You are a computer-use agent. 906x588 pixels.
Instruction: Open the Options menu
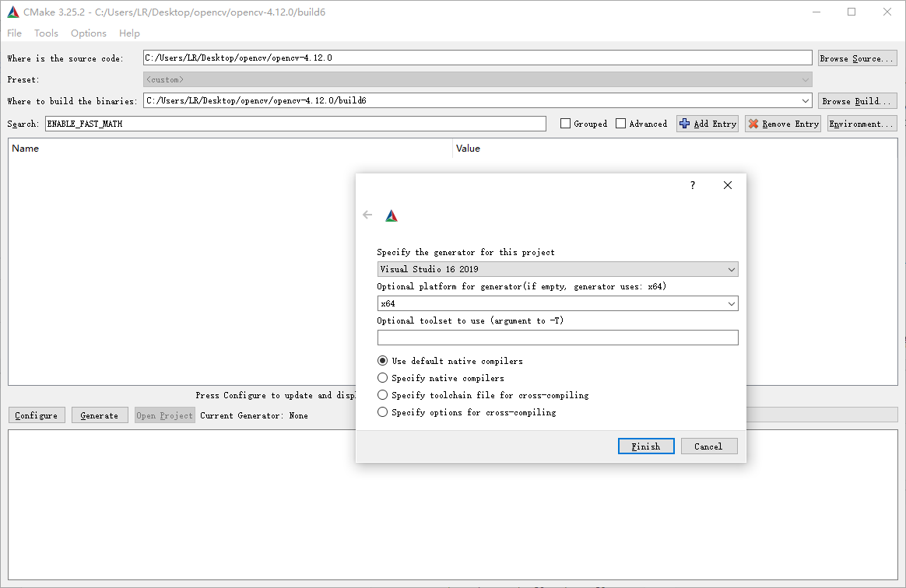point(89,33)
